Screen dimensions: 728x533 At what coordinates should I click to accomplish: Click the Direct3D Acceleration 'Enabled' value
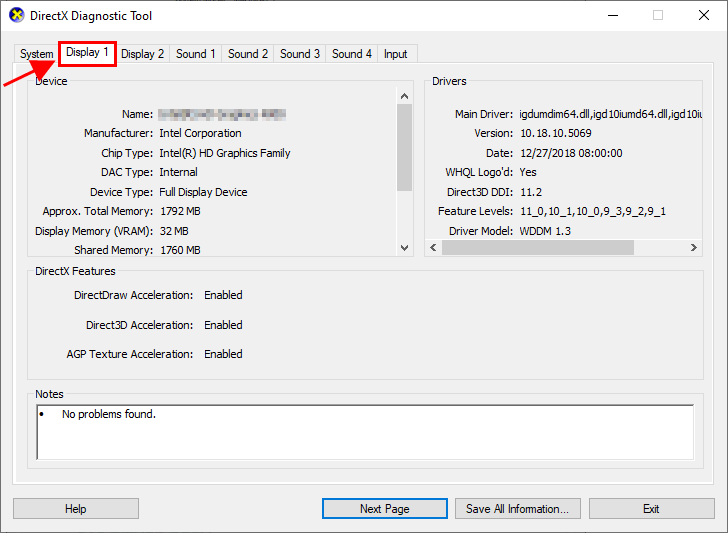coord(223,325)
